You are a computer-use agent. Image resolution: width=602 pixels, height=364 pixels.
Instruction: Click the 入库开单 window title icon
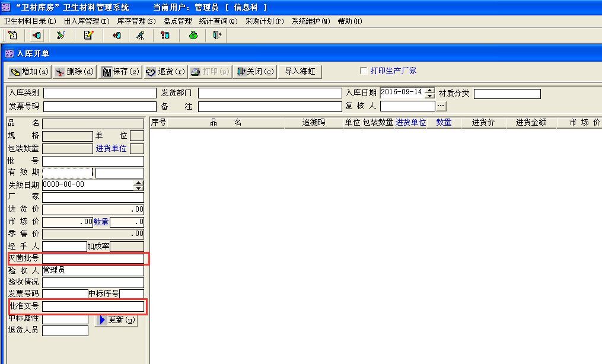click(x=9, y=53)
